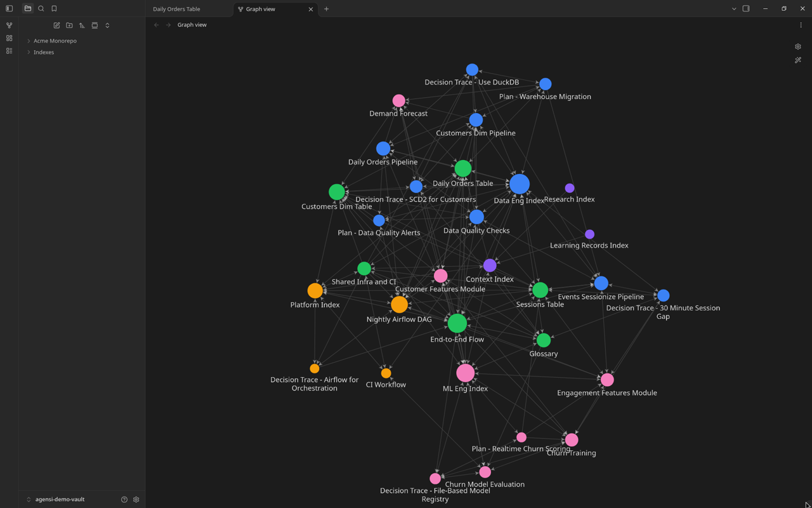Screen dimensions: 812x508
Task: Open the help question mark icon
Action: coord(124,500)
